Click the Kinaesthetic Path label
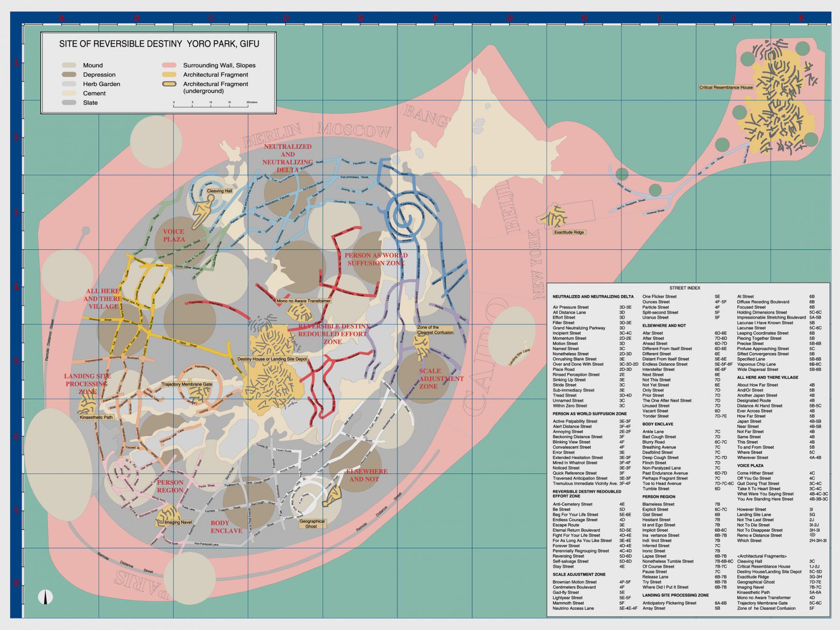840x630 pixels. [x=96, y=417]
